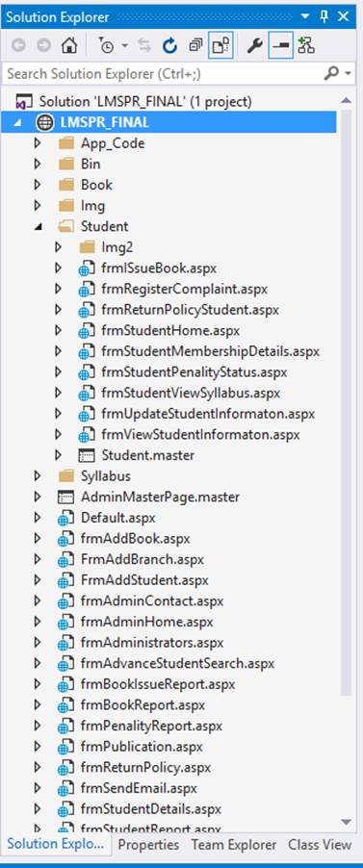Toggle the Show All Files button
Screen dimensions: 363x868
(x=220, y=46)
